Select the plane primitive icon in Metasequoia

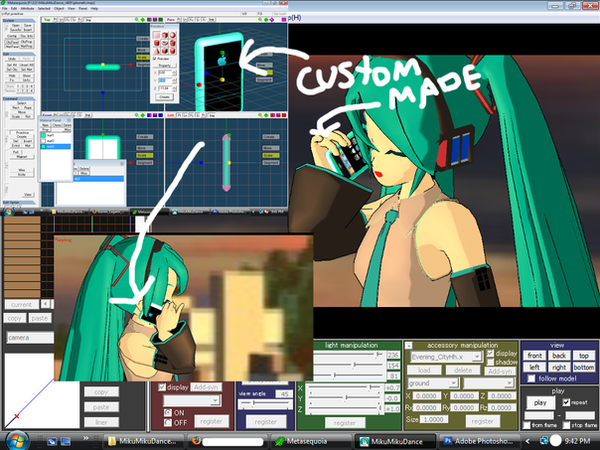pyautogui.click(x=157, y=35)
